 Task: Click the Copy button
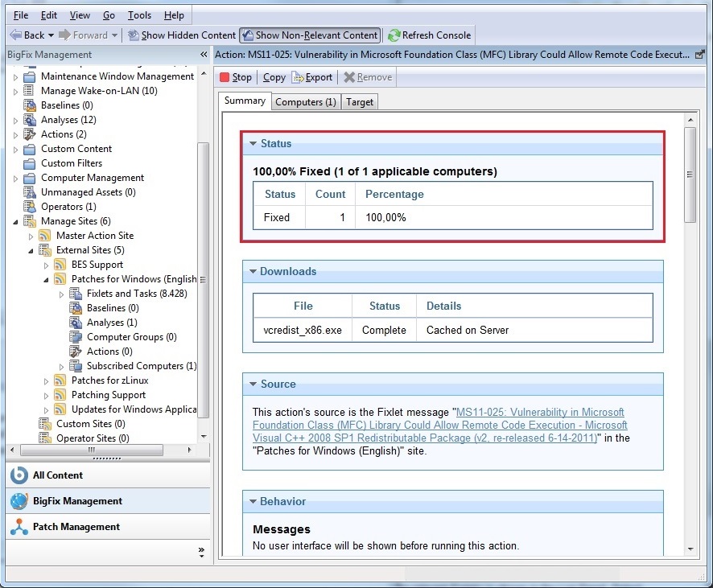[x=274, y=77]
